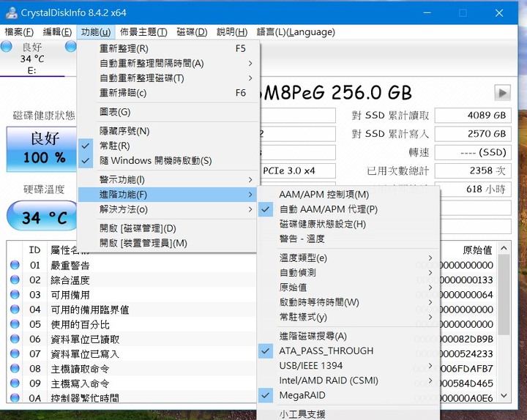Expand 原始值 submenu

[348, 288]
